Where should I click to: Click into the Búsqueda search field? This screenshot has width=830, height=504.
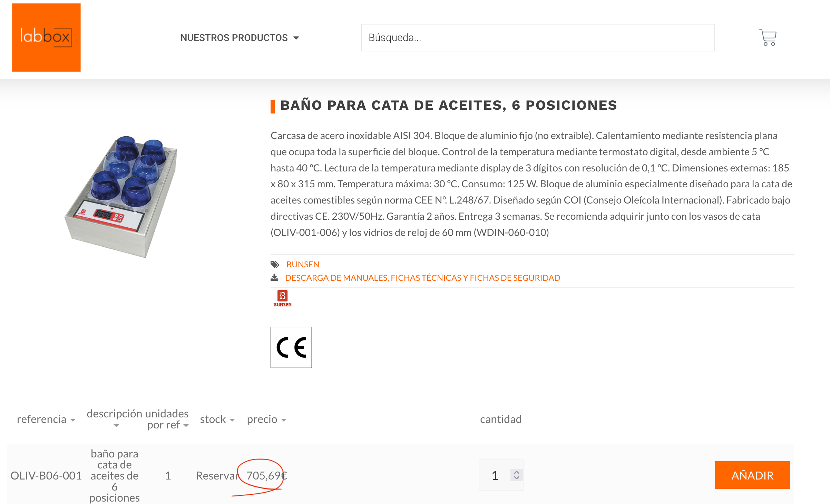coord(538,38)
